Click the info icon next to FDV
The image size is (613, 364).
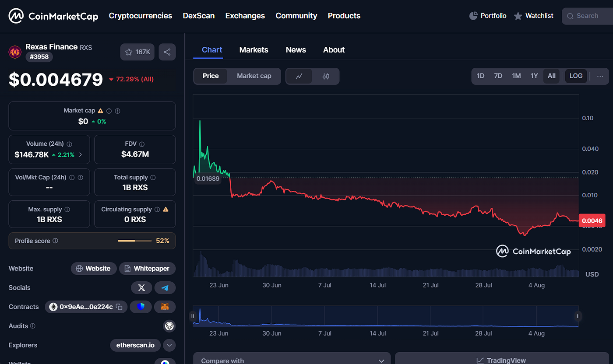(x=142, y=144)
